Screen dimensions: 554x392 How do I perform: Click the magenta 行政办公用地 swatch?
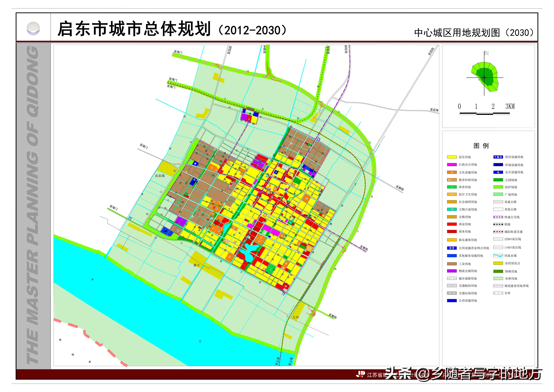tap(452, 165)
